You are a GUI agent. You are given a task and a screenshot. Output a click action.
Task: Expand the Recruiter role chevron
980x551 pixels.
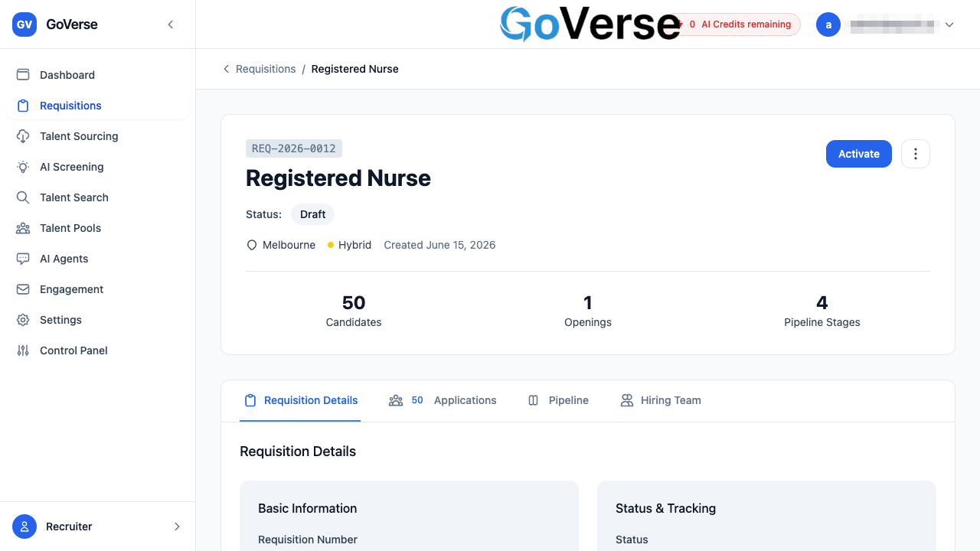point(177,527)
